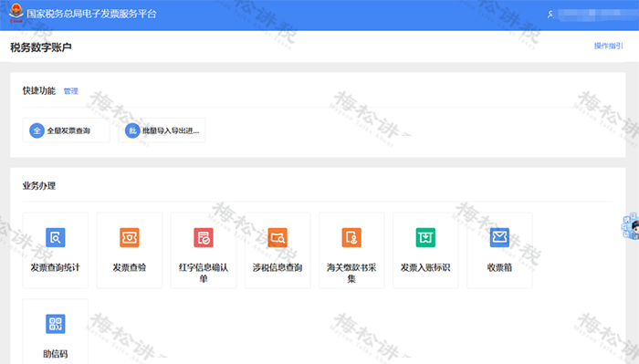The width and height of the screenshot is (639, 364).
Task: Select the 发票入账标识 label
Action: point(425,267)
